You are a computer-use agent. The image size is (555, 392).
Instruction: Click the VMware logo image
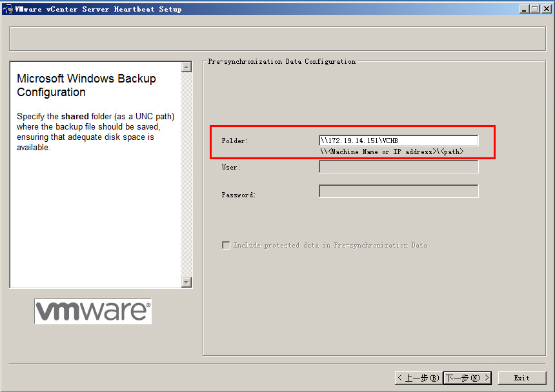pyautogui.click(x=93, y=311)
